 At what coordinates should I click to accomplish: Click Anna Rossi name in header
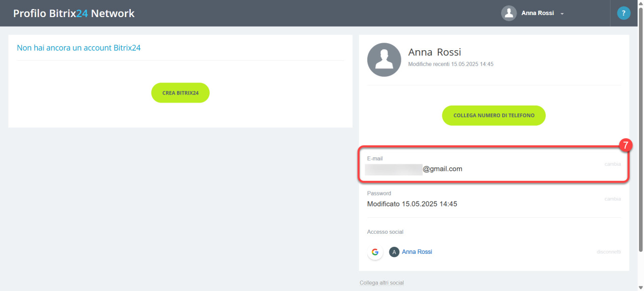538,13
